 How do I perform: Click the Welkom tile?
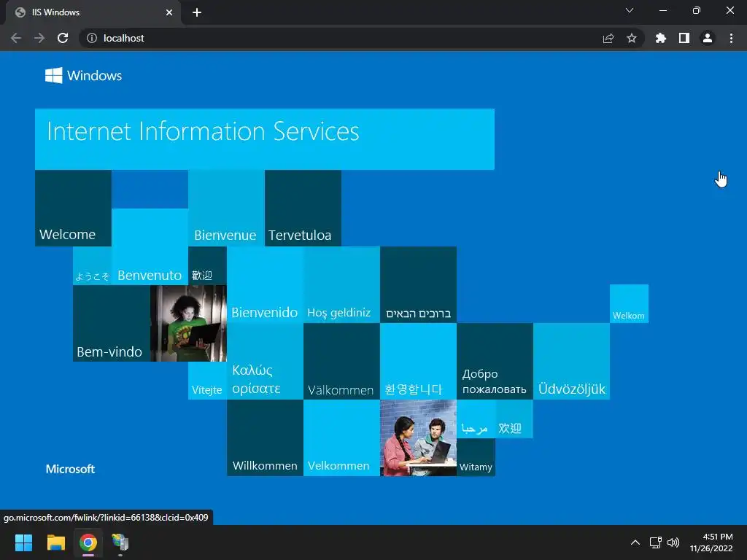(629, 304)
